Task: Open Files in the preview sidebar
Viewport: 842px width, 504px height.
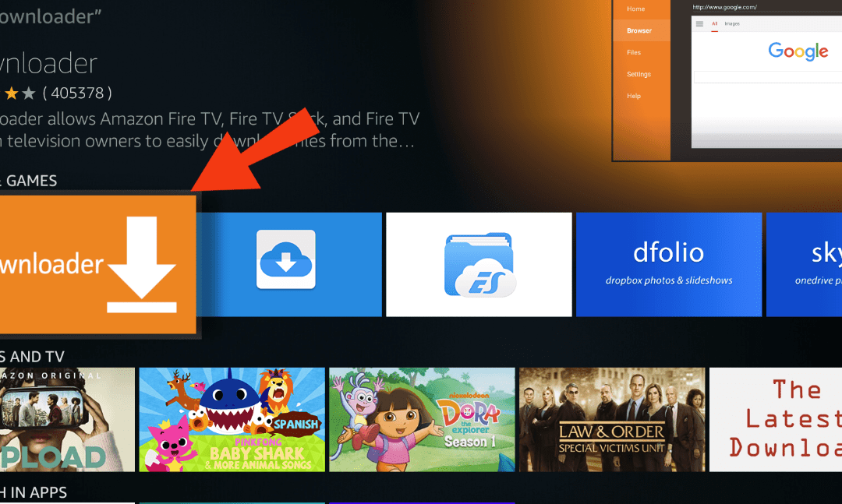Action: [x=634, y=52]
